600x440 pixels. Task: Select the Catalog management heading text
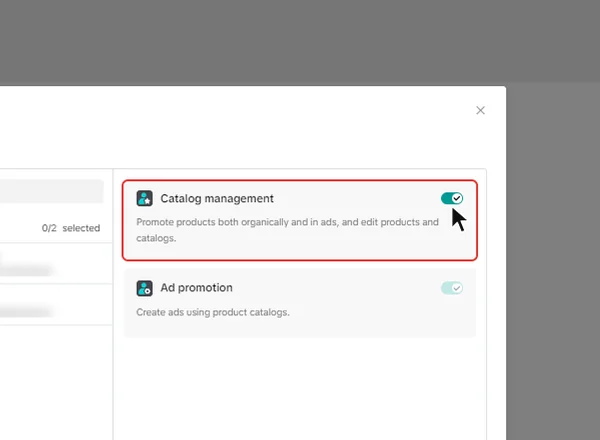tap(217, 199)
